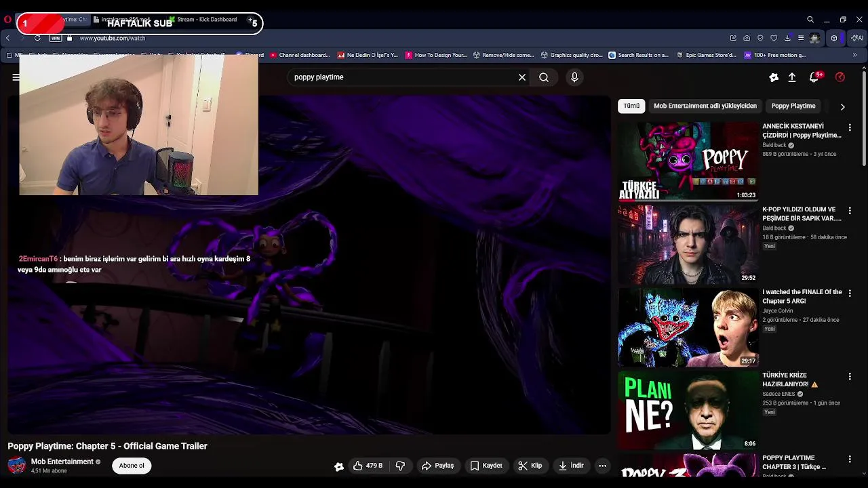868x488 pixels.
Task: Open Remove/Hide some bookmark
Action: pyautogui.click(x=504, y=55)
